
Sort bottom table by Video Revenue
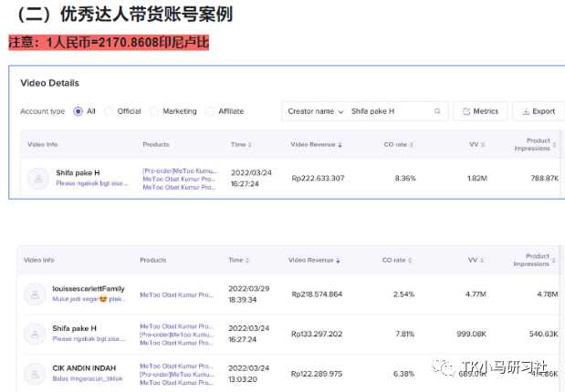click(x=338, y=260)
